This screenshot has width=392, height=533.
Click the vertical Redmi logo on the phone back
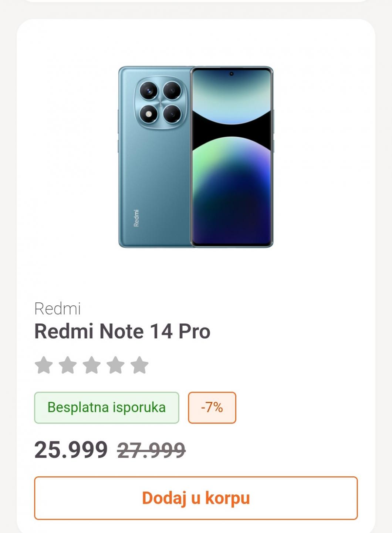pyautogui.click(x=136, y=218)
